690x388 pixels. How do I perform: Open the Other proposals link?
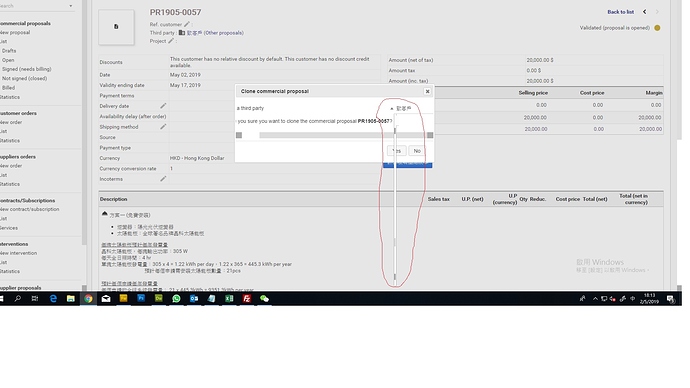pyautogui.click(x=224, y=33)
